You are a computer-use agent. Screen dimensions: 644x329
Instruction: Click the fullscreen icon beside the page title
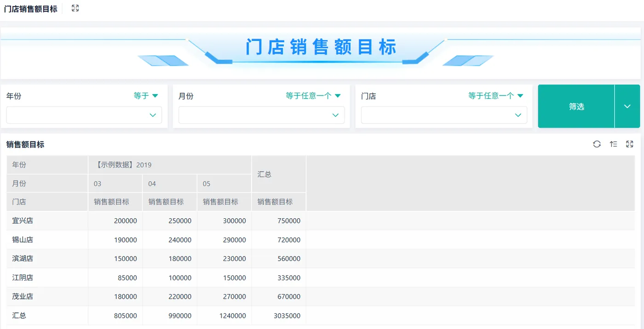[x=75, y=8]
